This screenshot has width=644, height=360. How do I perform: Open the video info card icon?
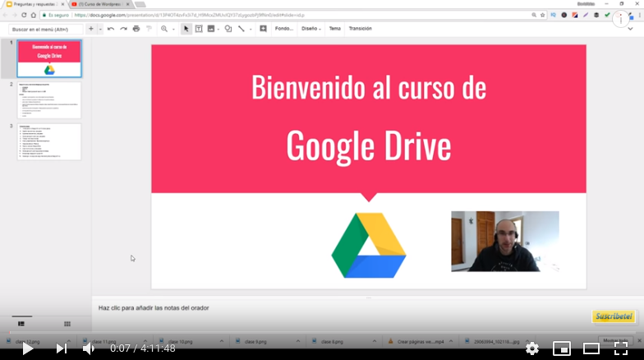point(621,19)
